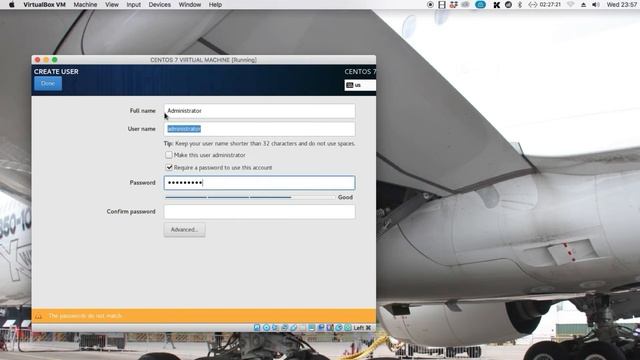Open the Machine menu
Screen dimensions: 640x360
[x=85, y=4]
